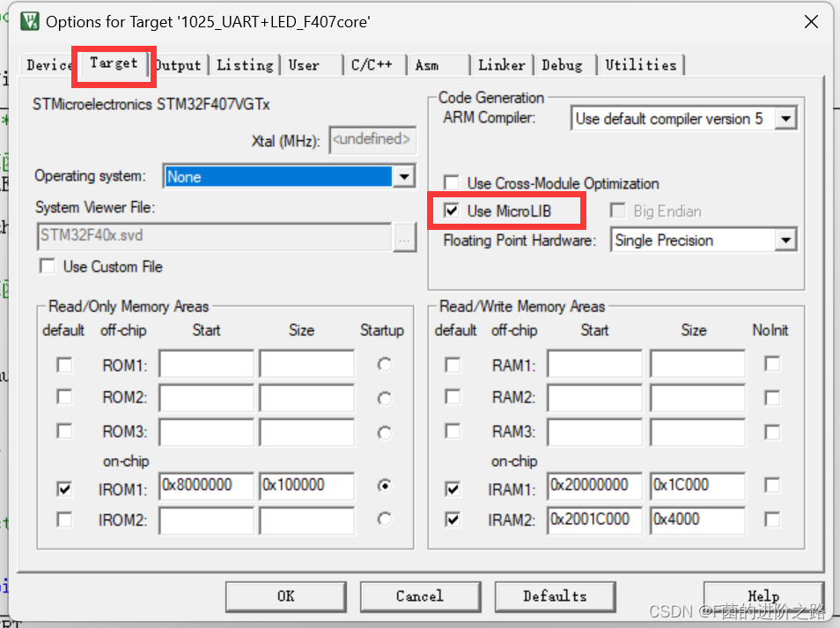Switch to the Linker tab
This screenshot has height=628, width=840.
(501, 64)
